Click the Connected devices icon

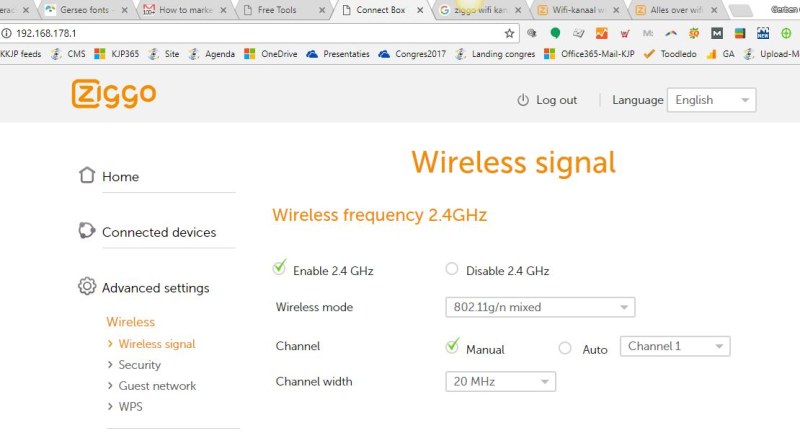87,231
